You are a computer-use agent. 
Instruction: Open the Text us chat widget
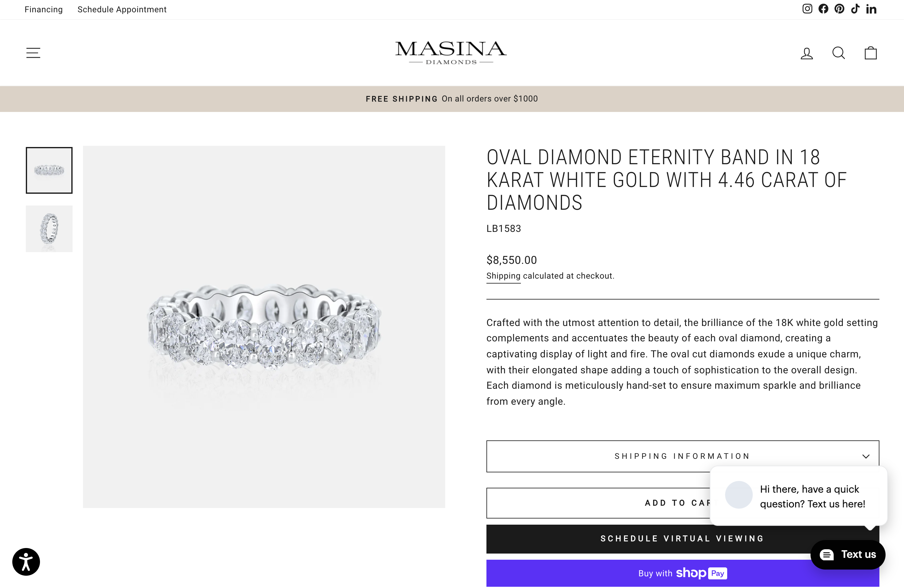[x=848, y=554]
